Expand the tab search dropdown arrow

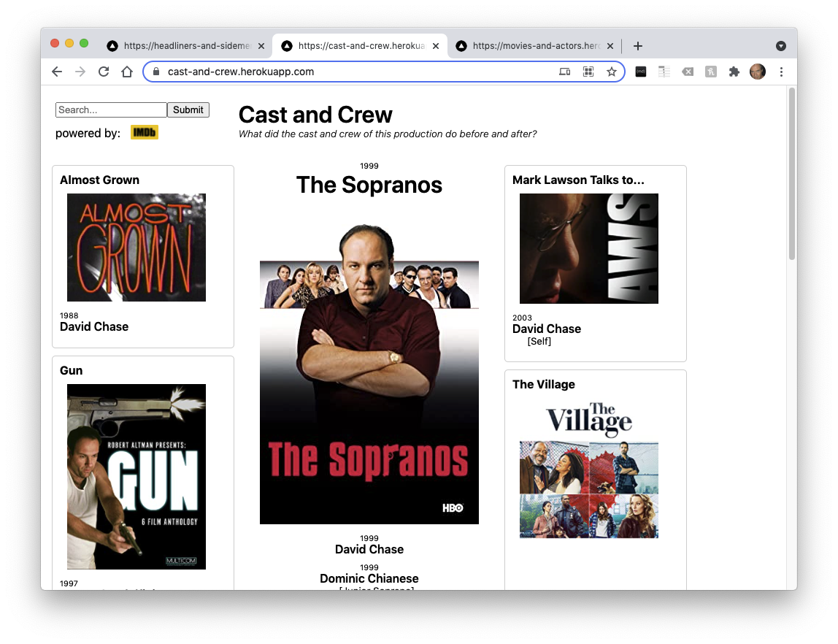780,46
